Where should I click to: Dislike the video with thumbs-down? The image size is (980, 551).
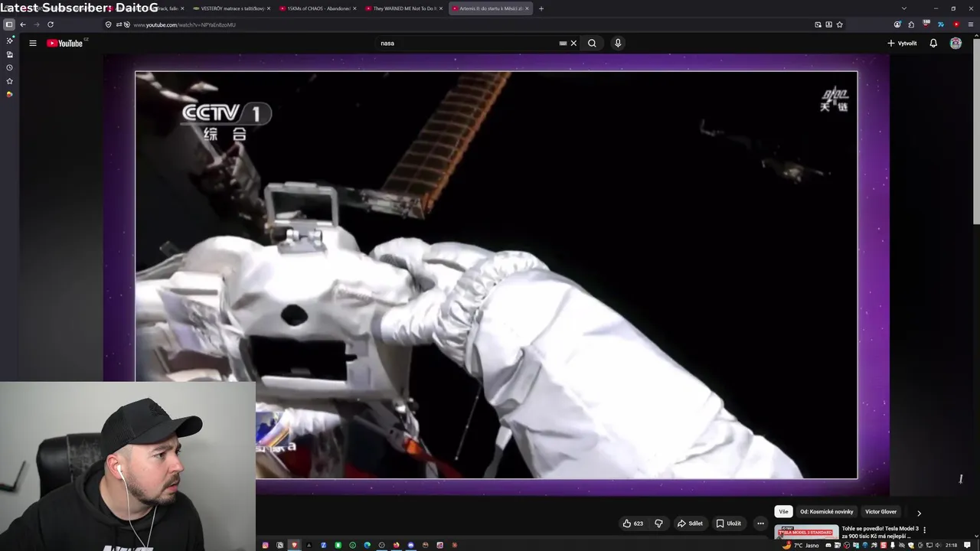point(658,523)
